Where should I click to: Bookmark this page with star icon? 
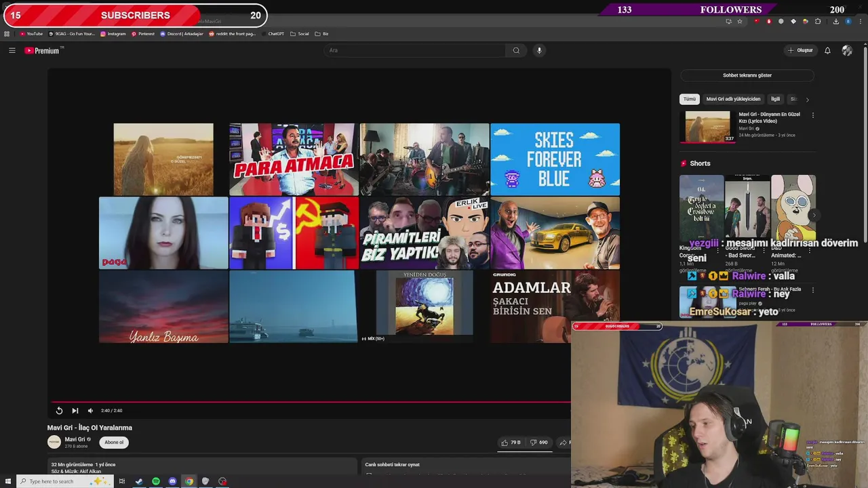pos(740,21)
